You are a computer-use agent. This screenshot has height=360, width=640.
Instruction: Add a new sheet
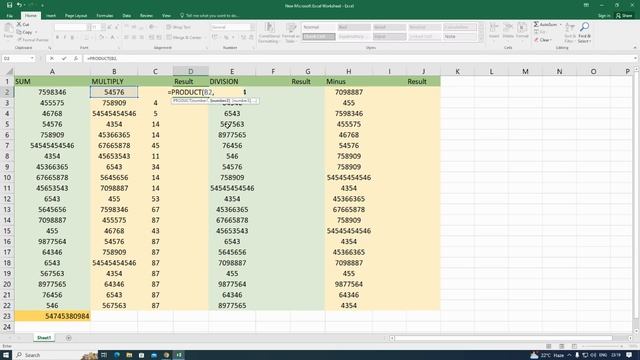point(69,338)
